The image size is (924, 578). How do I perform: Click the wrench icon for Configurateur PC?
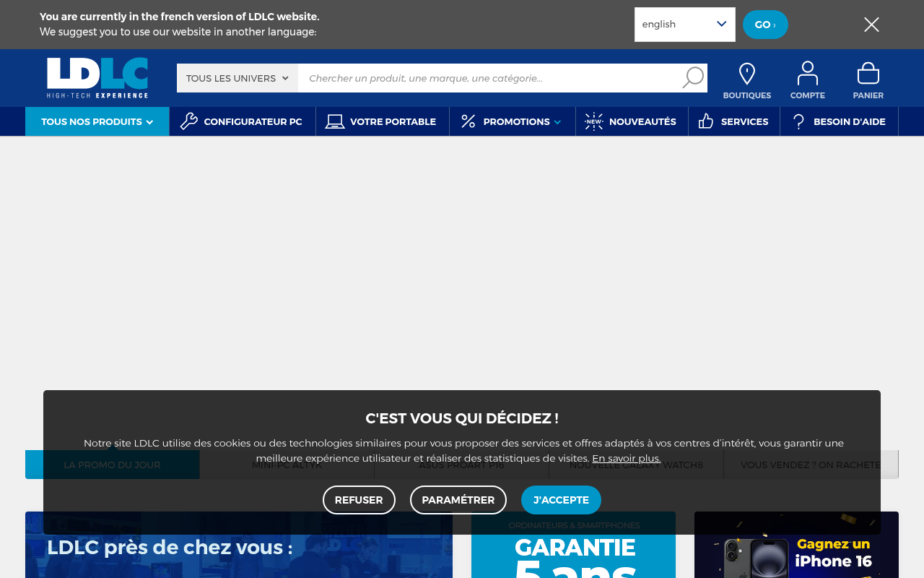189,121
